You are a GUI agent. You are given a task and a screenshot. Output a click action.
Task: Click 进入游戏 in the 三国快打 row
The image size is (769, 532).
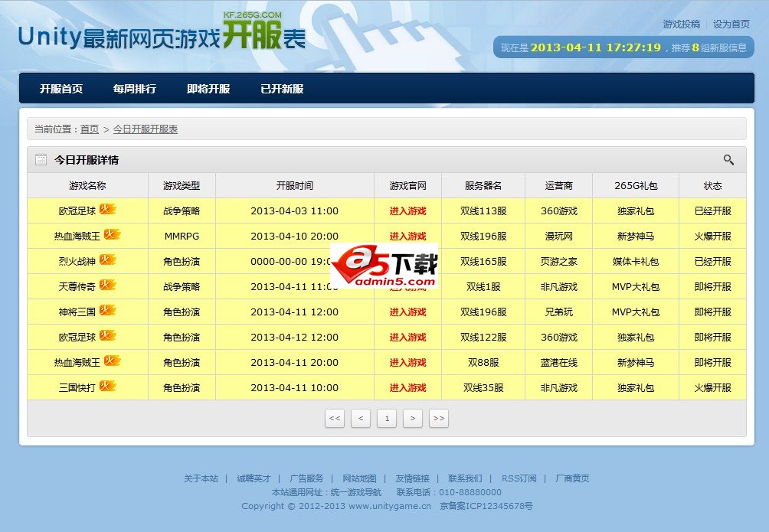point(407,388)
